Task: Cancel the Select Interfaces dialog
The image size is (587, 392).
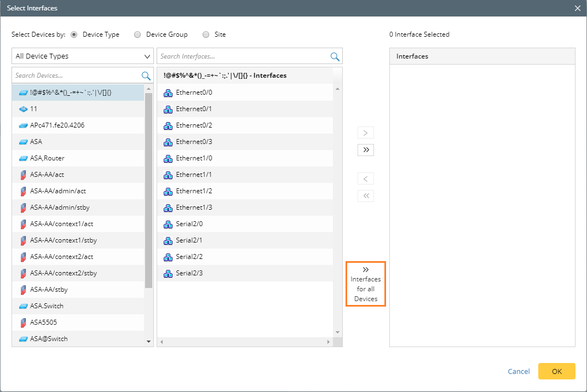Action: coord(519,371)
